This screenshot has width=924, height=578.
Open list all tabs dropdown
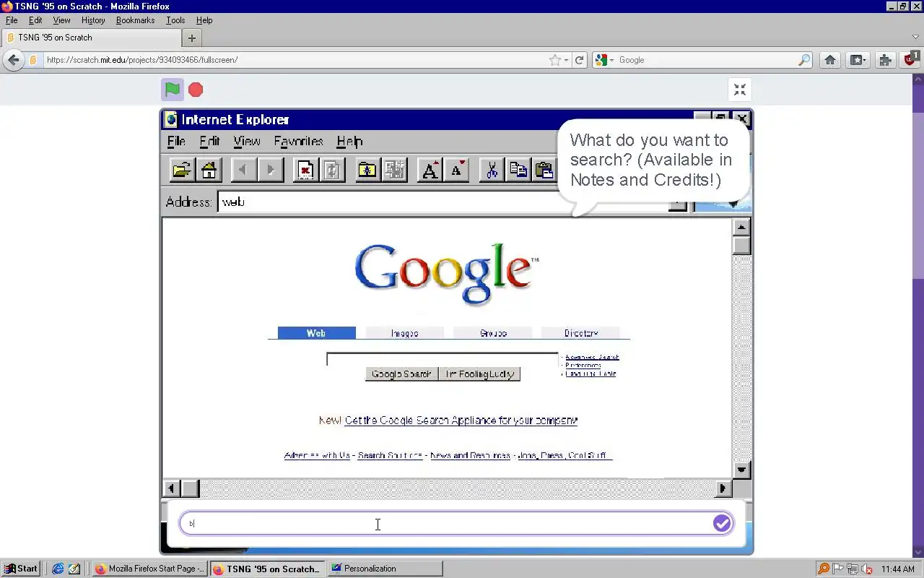point(915,37)
